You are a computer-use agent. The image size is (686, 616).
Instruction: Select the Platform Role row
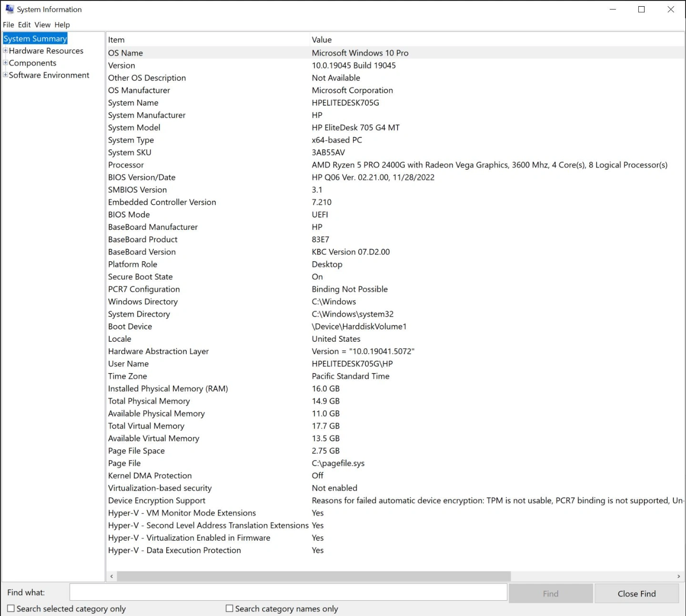click(395, 264)
